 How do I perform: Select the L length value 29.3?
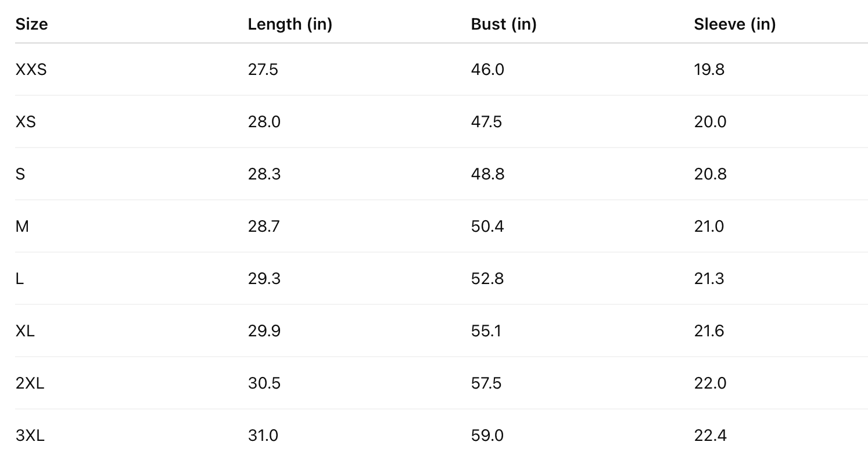pyautogui.click(x=264, y=279)
